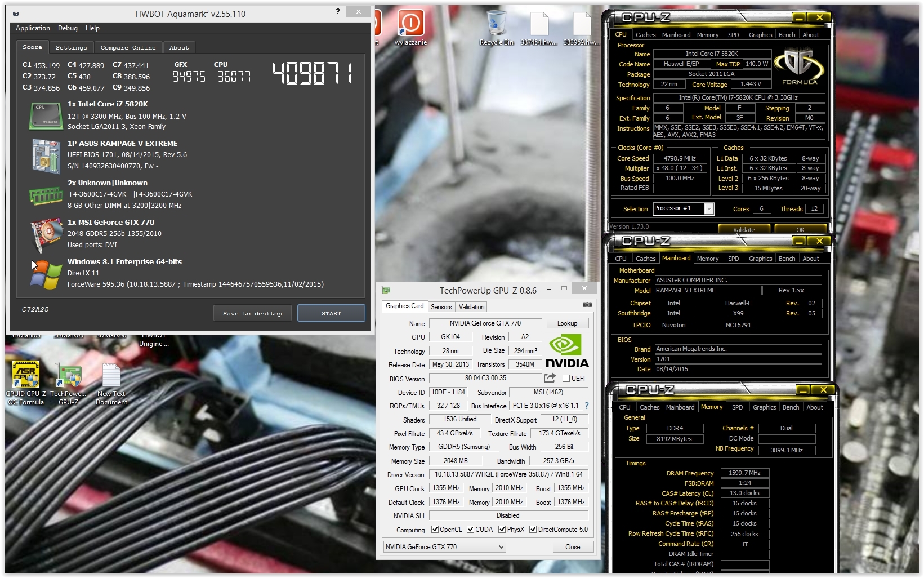Click Windows 8.1 Enterprise 64-bits heading
Viewport: 924px width, 578px height.
tap(124, 262)
